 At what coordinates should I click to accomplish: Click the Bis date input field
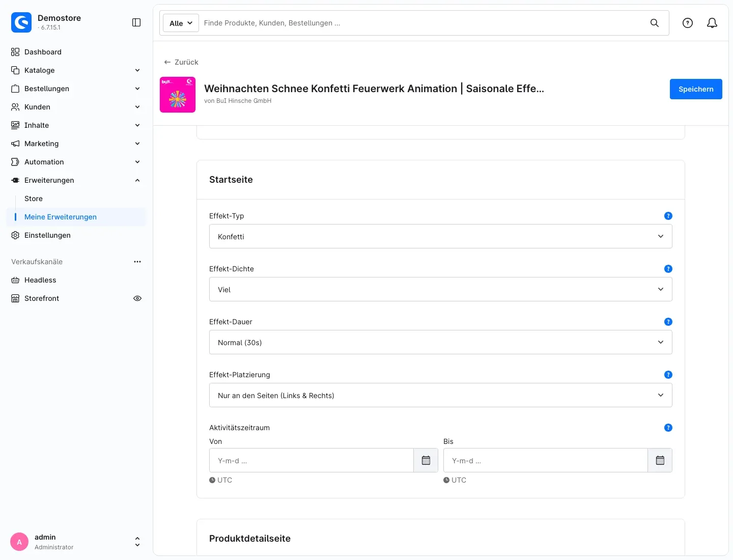546,460
